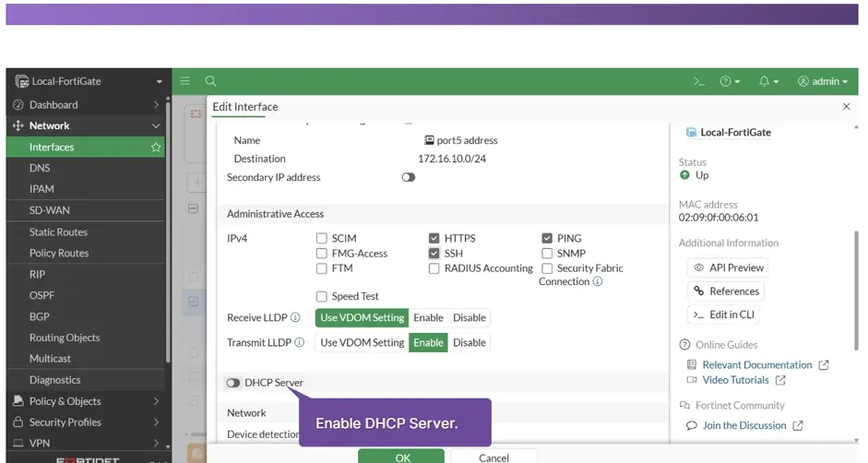Click the right panel scrollbar

pyautogui.click(x=856, y=290)
